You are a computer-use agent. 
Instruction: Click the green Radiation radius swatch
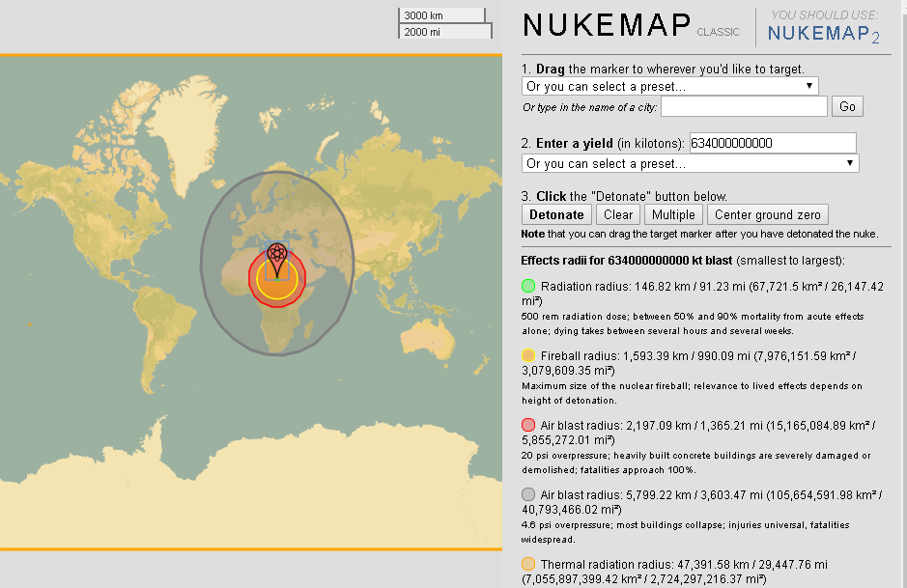coord(528,286)
